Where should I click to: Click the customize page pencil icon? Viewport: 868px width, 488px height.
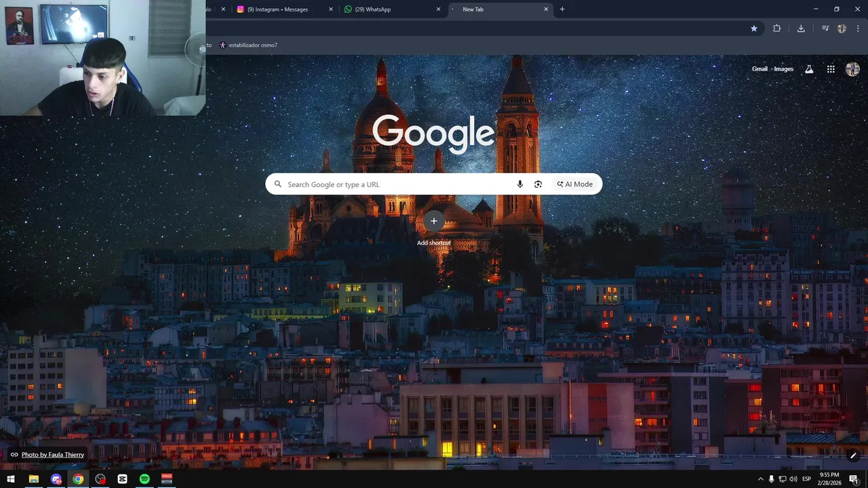point(853,455)
